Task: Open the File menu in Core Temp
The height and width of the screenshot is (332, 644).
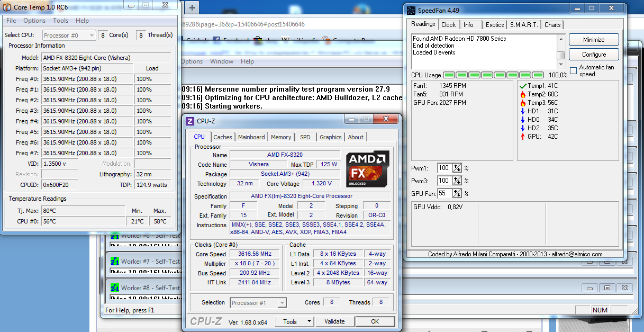Action: 11,21
